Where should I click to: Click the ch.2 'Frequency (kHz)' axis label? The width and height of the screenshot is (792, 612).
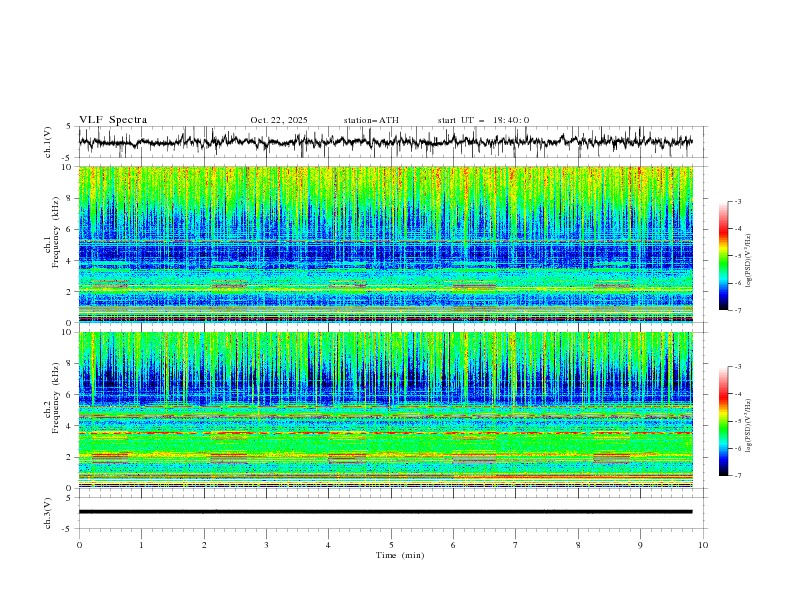coord(56,397)
